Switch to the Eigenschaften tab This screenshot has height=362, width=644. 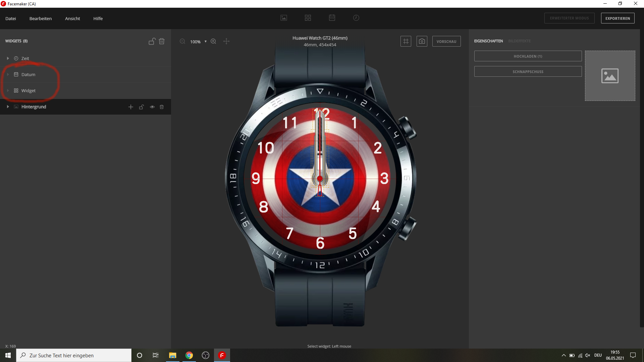(488, 41)
